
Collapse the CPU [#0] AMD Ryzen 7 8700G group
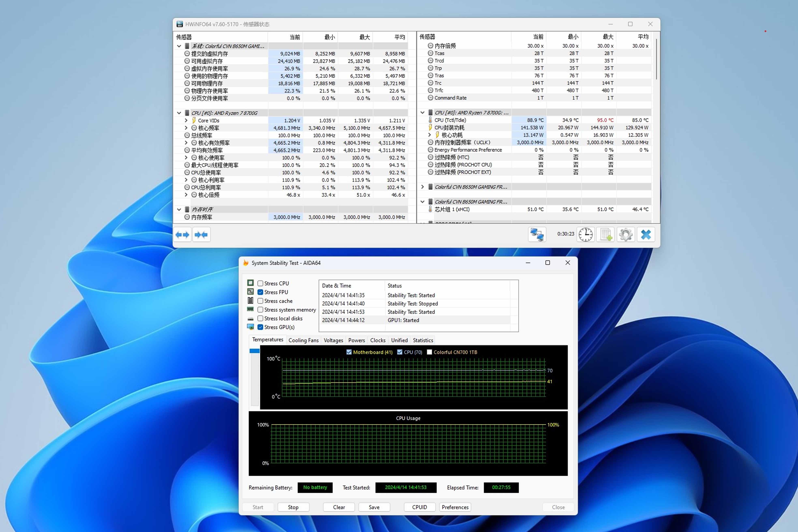click(x=179, y=113)
